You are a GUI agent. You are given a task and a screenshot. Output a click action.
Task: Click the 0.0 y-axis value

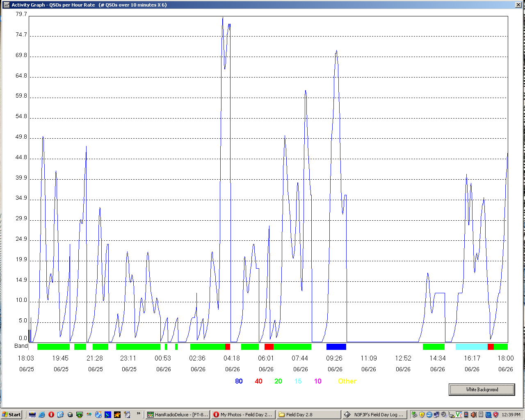tap(23, 338)
